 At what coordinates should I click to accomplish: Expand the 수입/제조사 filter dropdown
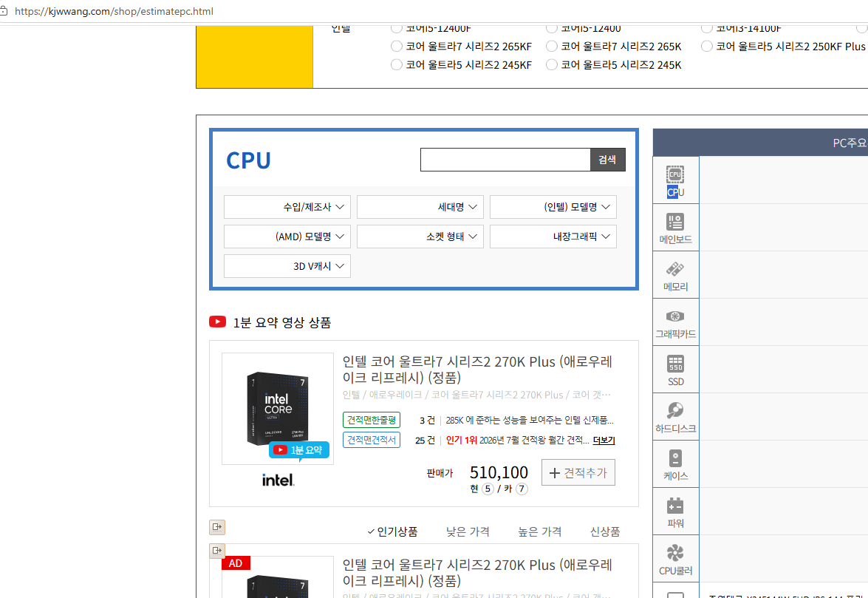pos(287,207)
